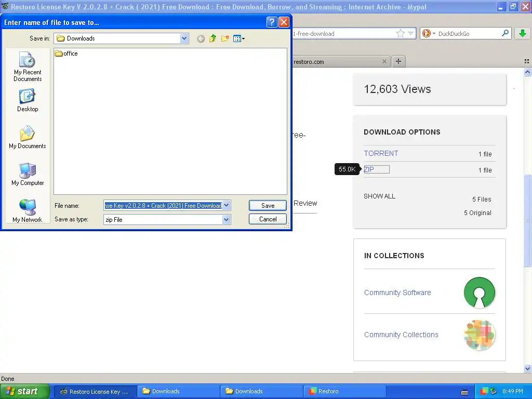Click the security shield tray icon
This screenshot has height=399, width=532.
(484, 391)
